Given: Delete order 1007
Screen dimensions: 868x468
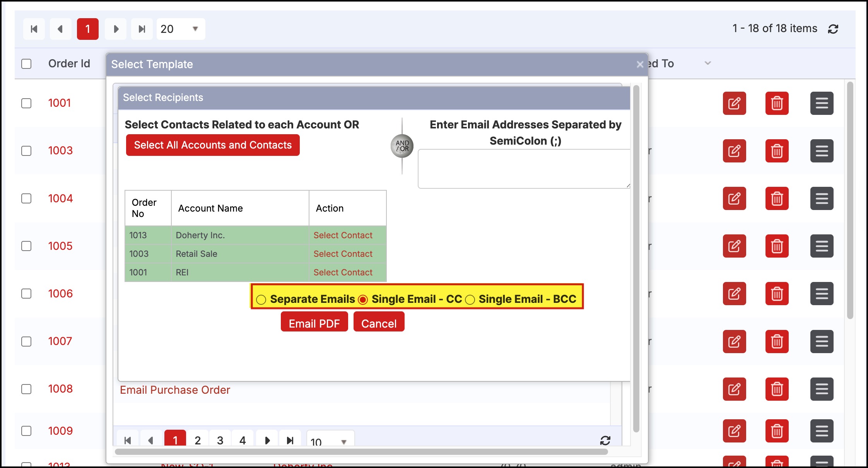Looking at the screenshot, I should (777, 342).
